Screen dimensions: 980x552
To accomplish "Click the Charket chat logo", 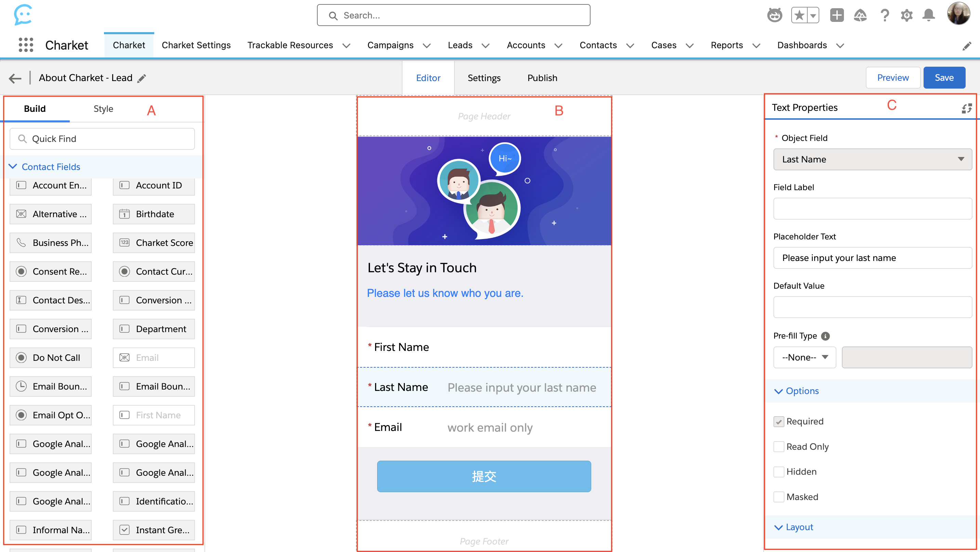I will point(23,15).
